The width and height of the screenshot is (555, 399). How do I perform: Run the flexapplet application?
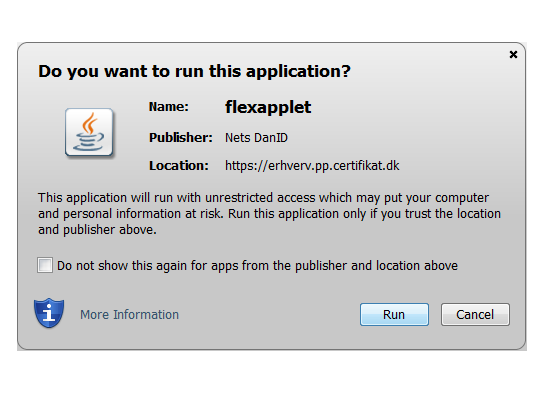coord(394,314)
